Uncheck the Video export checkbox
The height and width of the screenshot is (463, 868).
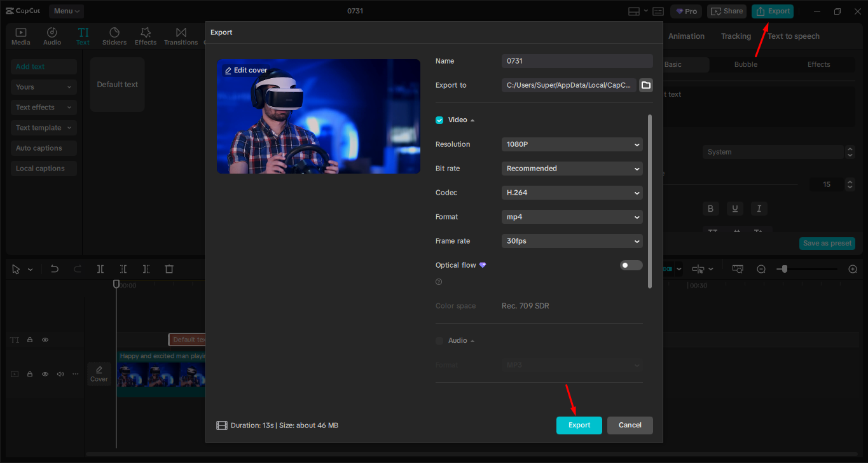point(439,120)
